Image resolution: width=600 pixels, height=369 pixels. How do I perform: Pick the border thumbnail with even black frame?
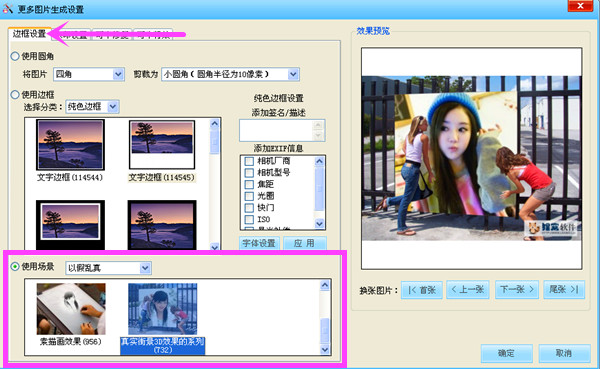[x=162, y=225]
